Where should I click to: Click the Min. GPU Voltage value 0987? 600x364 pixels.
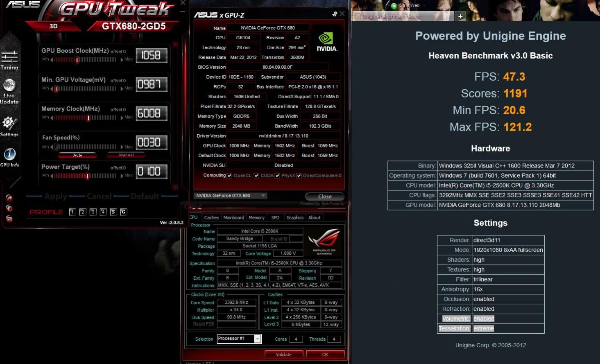tap(151, 84)
